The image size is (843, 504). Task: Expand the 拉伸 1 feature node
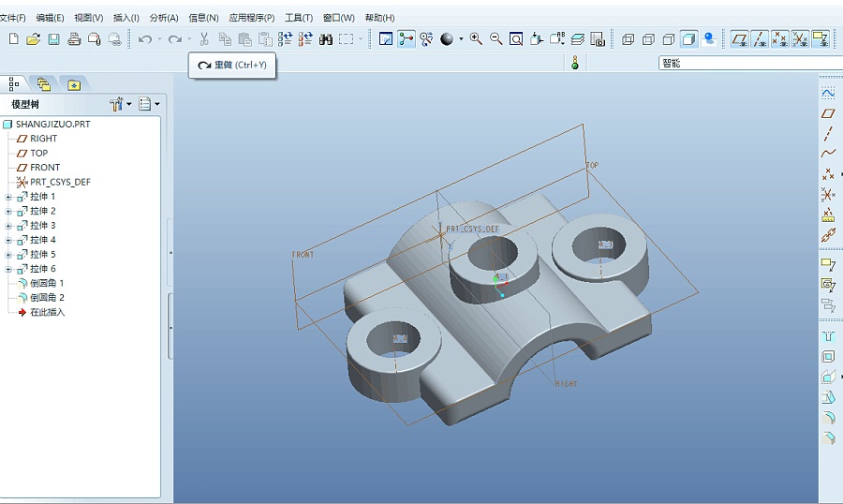pos(8,197)
